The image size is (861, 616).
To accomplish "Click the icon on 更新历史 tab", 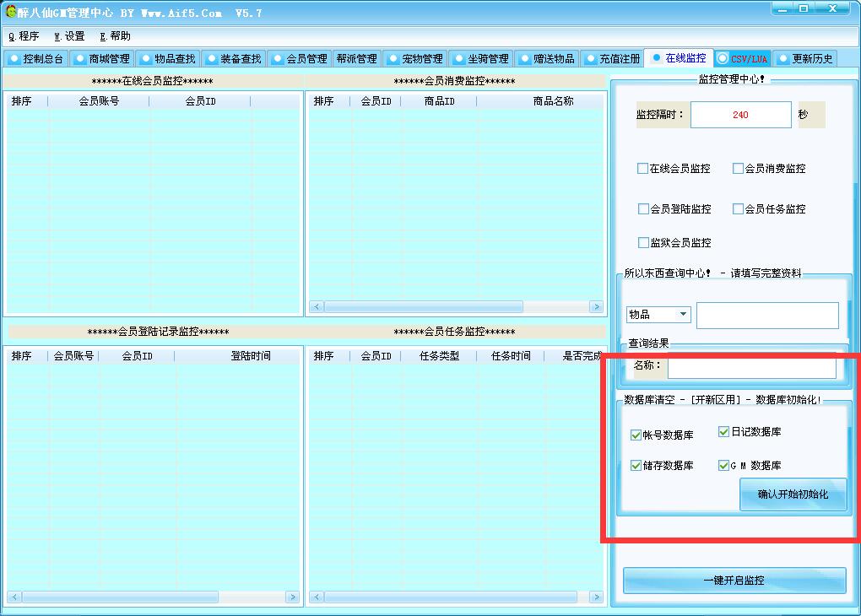I will coord(783,59).
